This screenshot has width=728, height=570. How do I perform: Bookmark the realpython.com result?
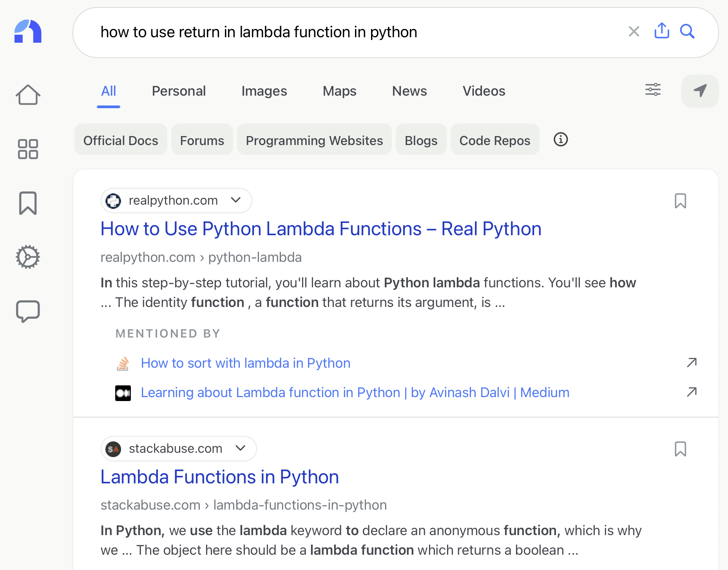tap(680, 201)
